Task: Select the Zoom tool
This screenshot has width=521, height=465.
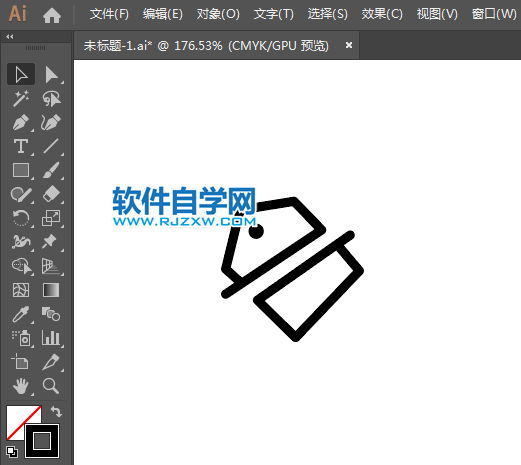Action: pos(51,386)
